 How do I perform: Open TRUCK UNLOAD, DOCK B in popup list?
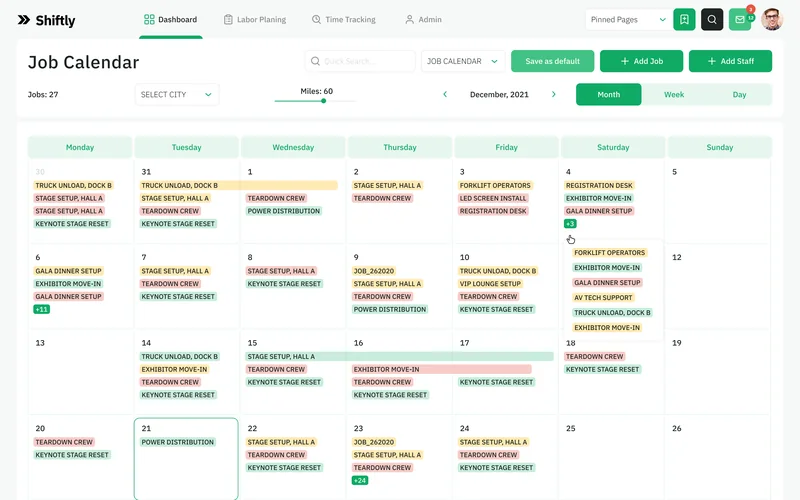pyautogui.click(x=612, y=312)
